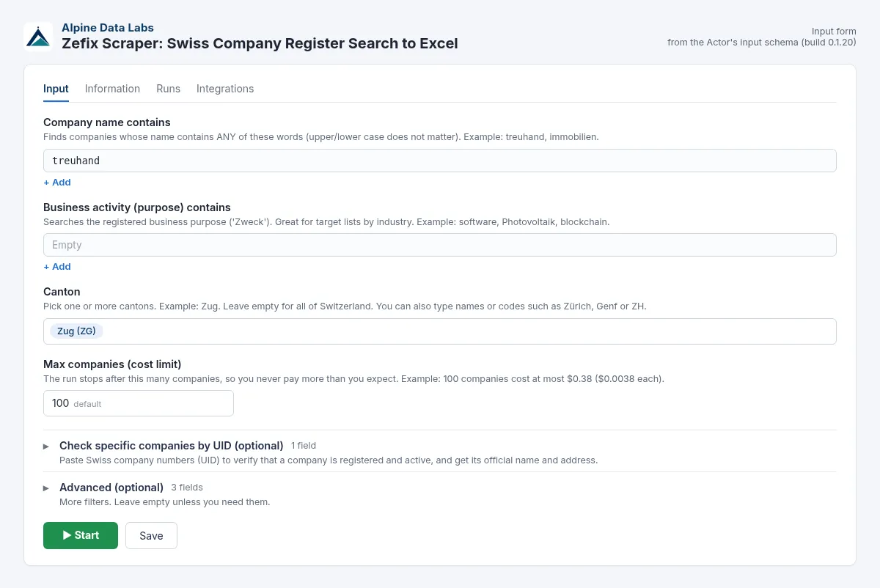The height and width of the screenshot is (588, 880).
Task: Click the build 0.1.20 schema note
Action: pyautogui.click(x=762, y=43)
